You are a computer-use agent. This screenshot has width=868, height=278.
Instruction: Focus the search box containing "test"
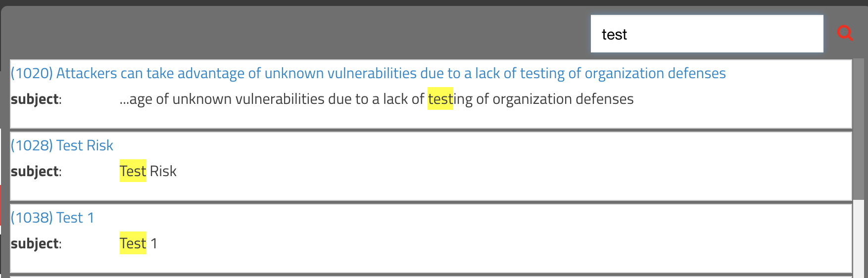[x=707, y=34]
